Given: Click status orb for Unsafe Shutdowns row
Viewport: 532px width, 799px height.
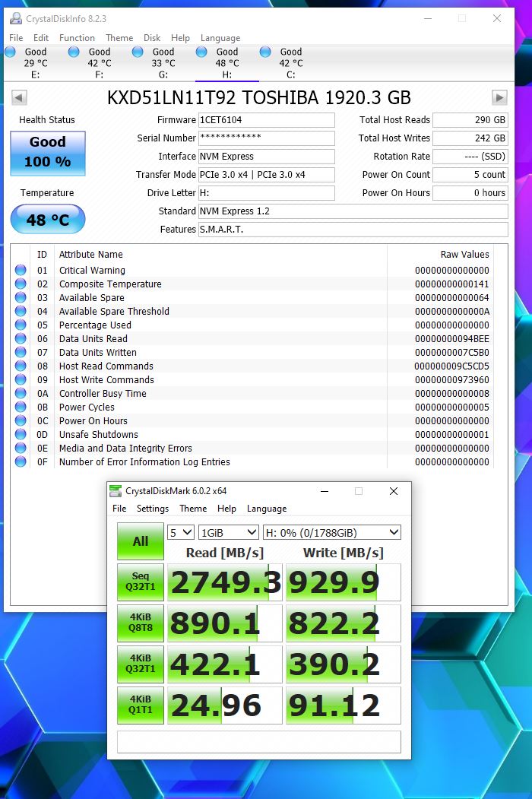Looking at the screenshot, I should pos(21,434).
